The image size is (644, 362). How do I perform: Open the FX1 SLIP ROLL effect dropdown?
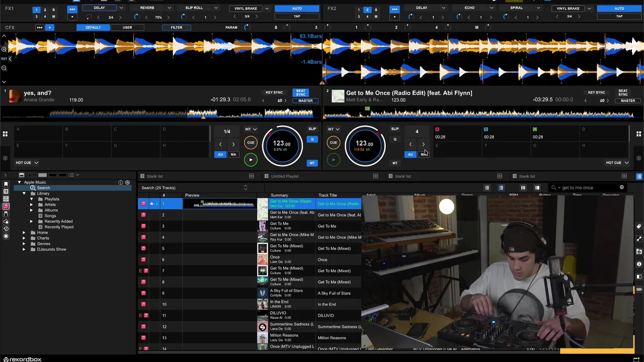tap(216, 8)
